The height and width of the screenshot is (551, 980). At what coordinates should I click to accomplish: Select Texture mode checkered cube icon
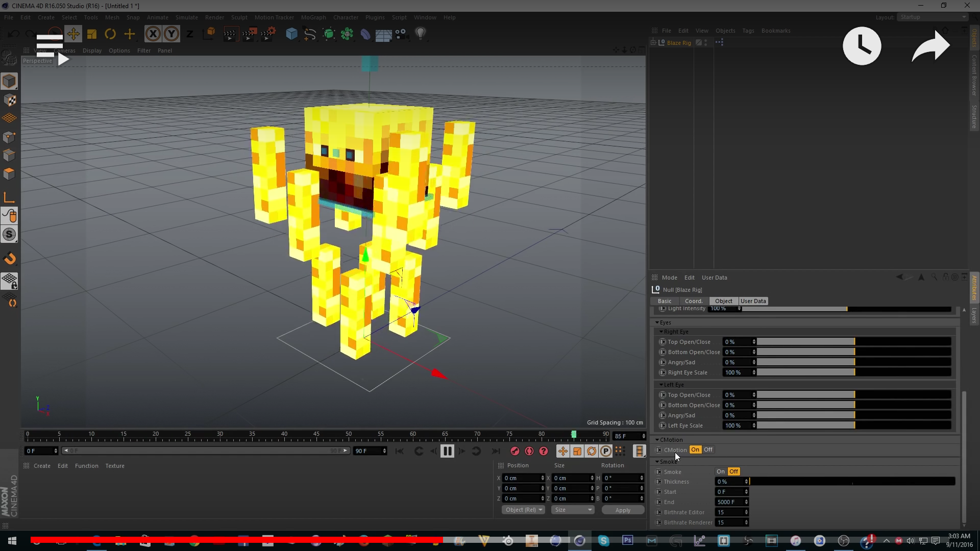9,100
